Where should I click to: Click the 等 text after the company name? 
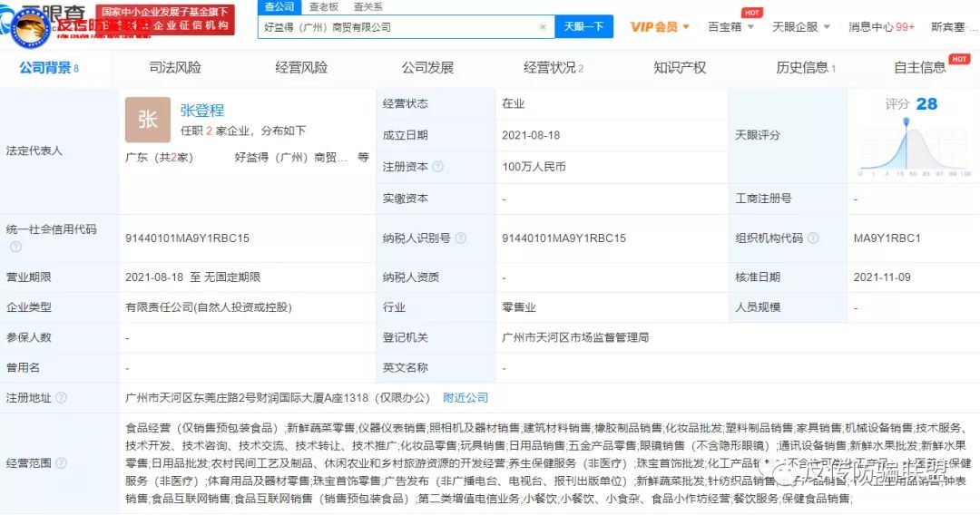pyautogui.click(x=363, y=157)
